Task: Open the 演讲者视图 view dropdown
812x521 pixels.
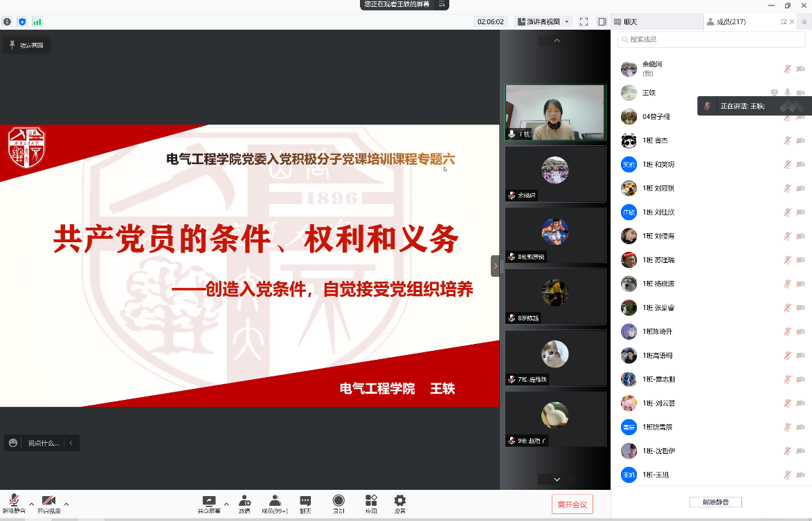Action: pos(544,21)
